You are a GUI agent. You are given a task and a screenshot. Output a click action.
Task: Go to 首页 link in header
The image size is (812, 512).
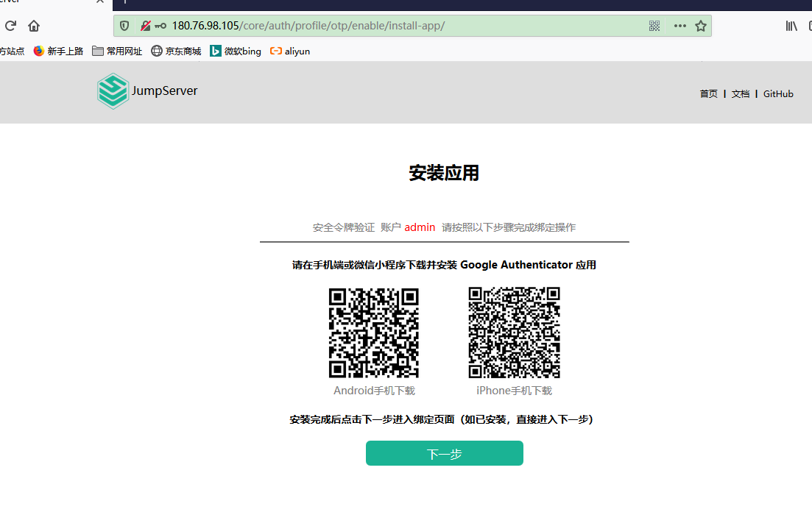(708, 93)
